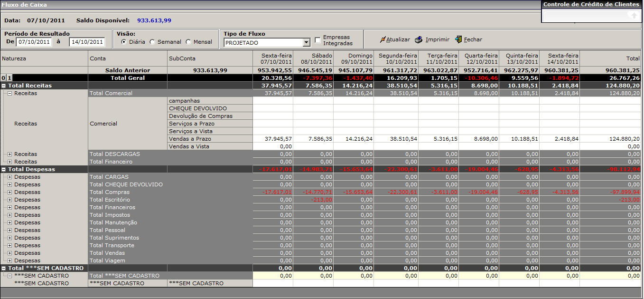The width and height of the screenshot is (644, 299).
Task: Enable Empresas Integradas checkbox
Action: [317, 40]
